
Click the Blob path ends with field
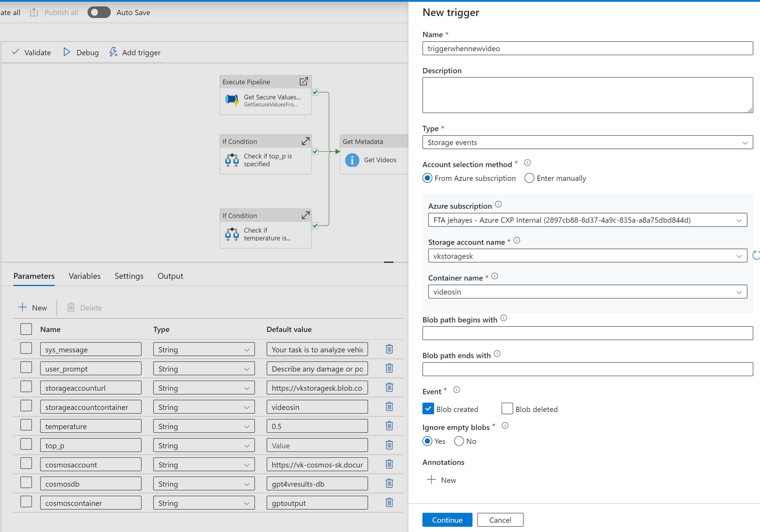click(x=588, y=369)
